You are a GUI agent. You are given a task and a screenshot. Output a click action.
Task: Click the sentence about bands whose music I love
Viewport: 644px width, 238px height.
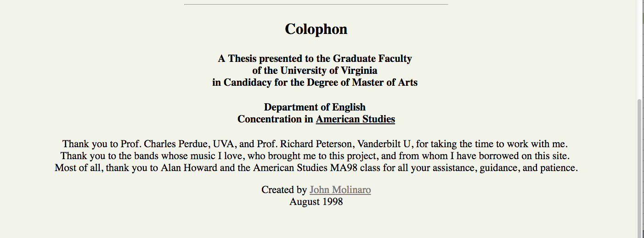(315, 156)
